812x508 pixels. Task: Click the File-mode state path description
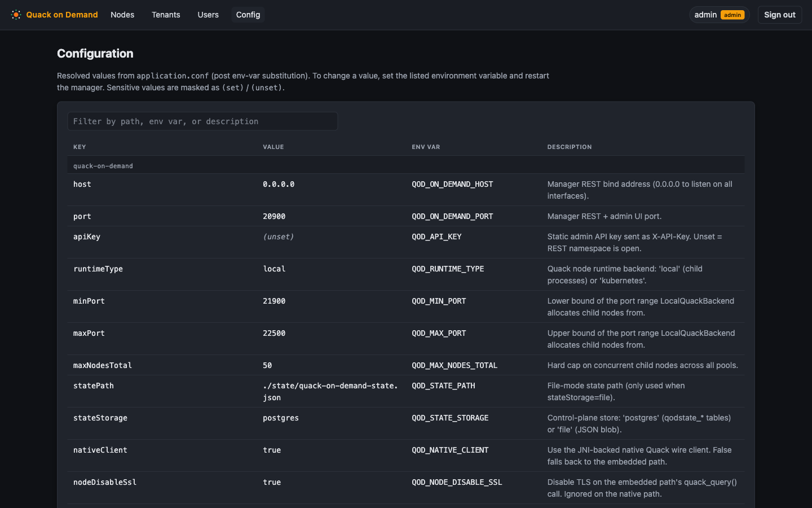(616, 391)
